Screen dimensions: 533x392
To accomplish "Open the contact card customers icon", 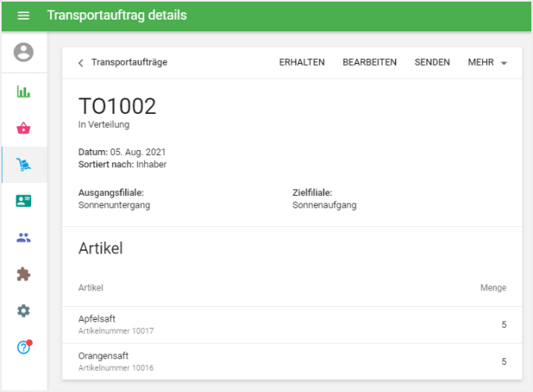I will [24, 201].
